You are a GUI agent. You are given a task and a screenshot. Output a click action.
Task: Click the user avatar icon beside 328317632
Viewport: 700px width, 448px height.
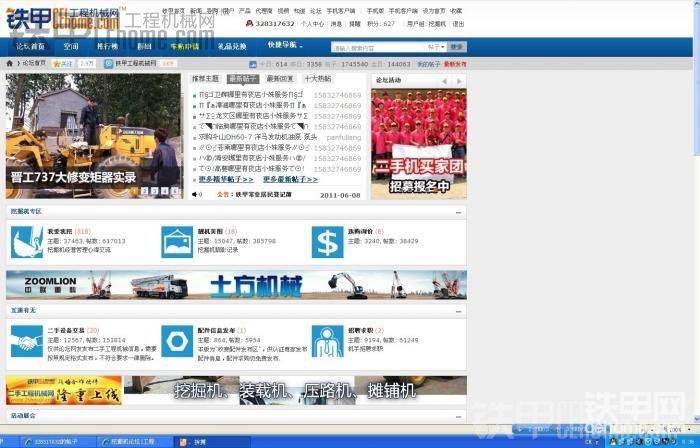point(250,23)
